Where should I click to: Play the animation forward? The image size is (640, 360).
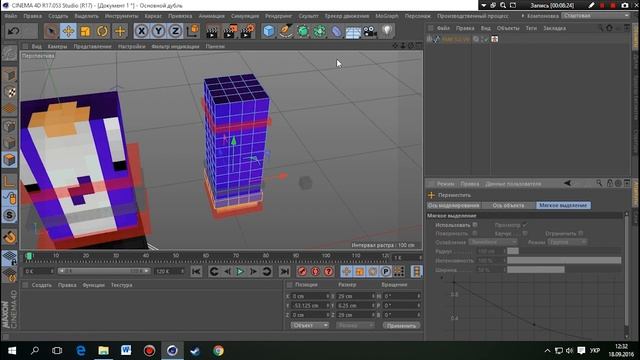[240, 271]
